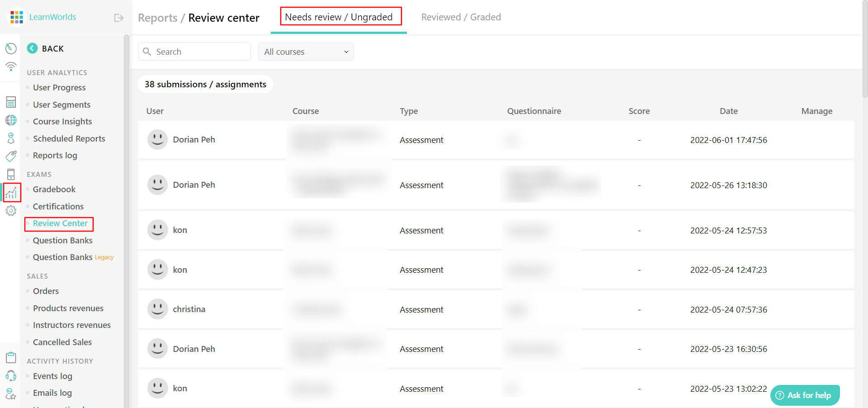The image size is (868, 408).
Task: Click Dorian Peh's avatar on the first row
Action: [157, 139]
